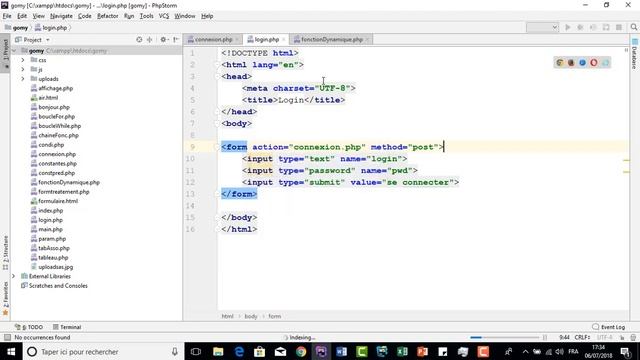This screenshot has width=640, height=360.
Task: Open Word from Windows taskbar
Action: 342,351
